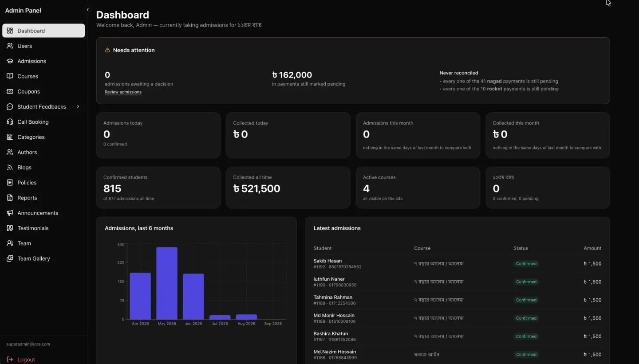This screenshot has height=364, width=639.
Task: Collapse the Admin Panel sidebar
Action: point(87,10)
